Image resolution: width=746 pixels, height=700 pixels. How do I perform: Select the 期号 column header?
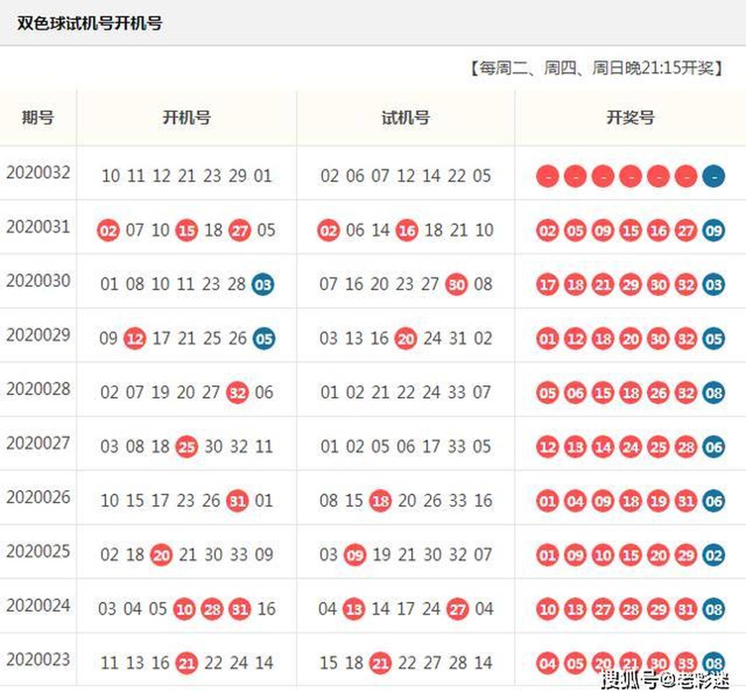(x=38, y=118)
